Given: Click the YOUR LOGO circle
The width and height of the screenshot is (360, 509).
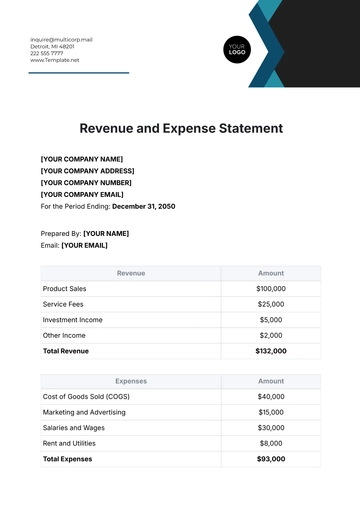Looking at the screenshot, I should (237, 50).
